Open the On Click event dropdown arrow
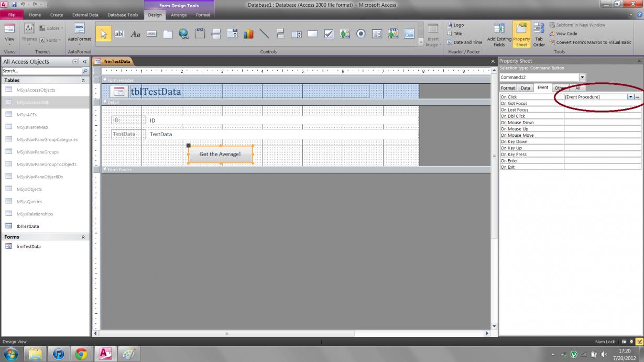The height and width of the screenshot is (362, 644). 630,97
